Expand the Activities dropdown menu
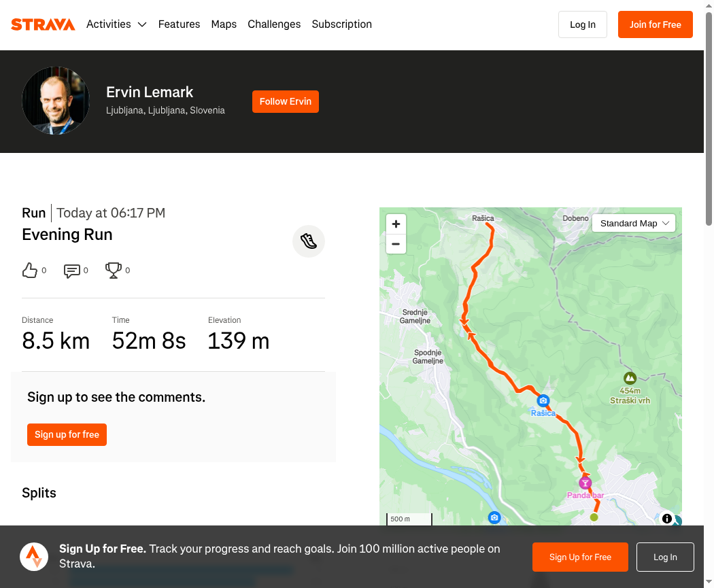This screenshot has height=588, width=714. (116, 24)
